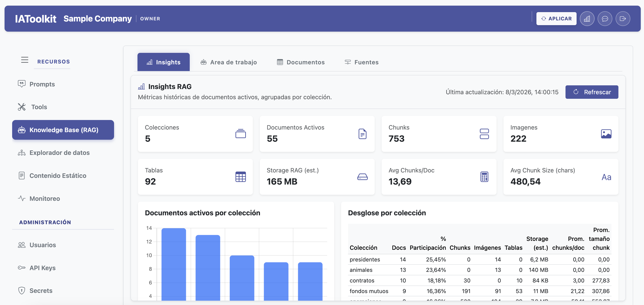The image size is (644, 305).
Task: Click the Aplicar button in header
Action: (x=556, y=19)
